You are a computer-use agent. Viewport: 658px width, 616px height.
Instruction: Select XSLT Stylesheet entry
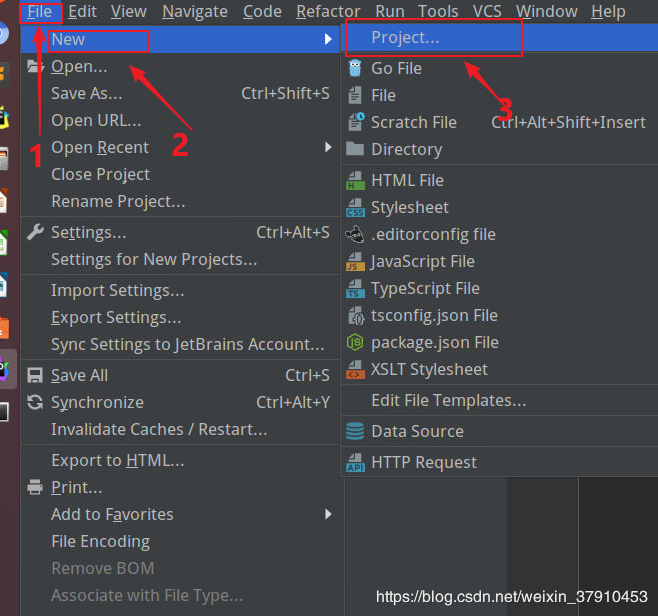point(499,369)
